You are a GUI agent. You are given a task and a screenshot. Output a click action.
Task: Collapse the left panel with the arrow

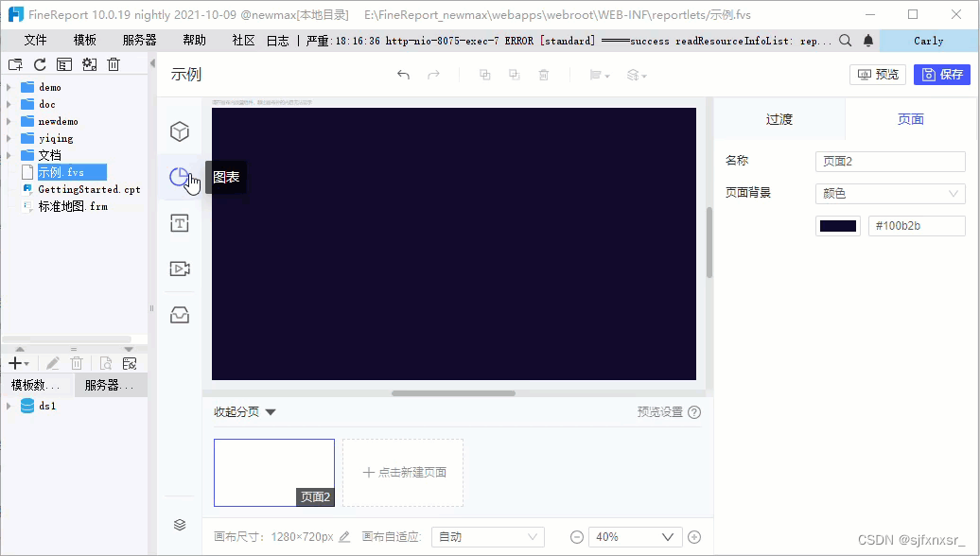pyautogui.click(x=152, y=63)
